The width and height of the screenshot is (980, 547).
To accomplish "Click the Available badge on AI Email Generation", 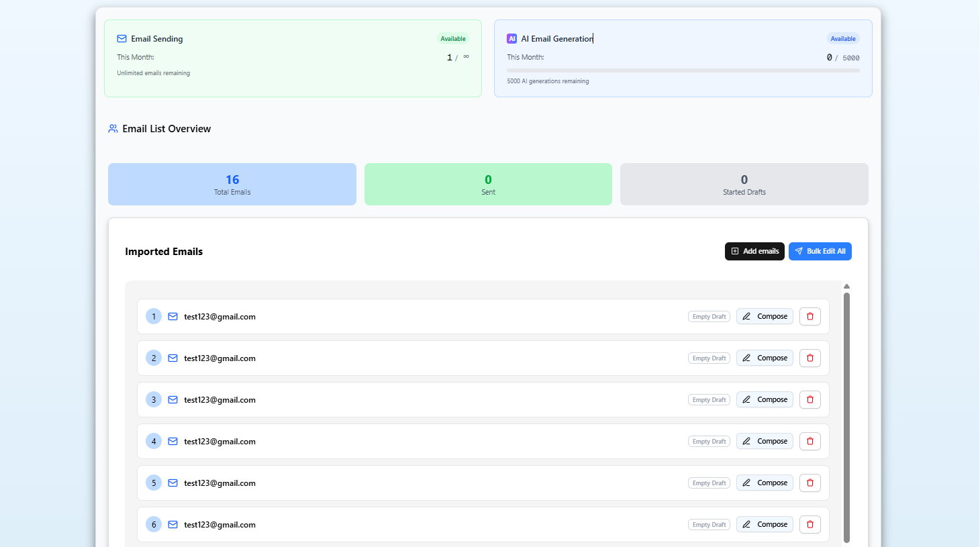I will click(x=843, y=38).
